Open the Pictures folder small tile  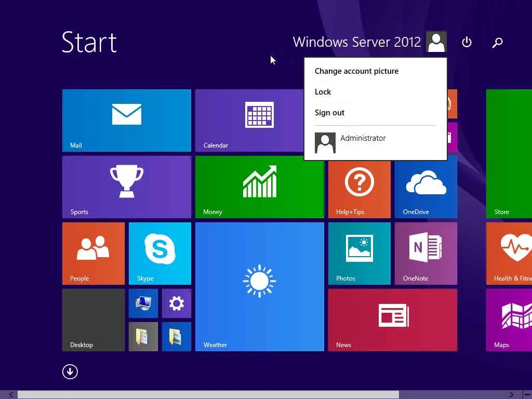pos(177,337)
